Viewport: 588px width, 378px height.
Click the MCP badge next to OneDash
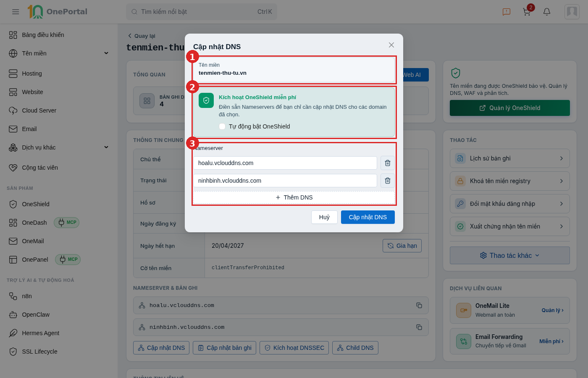(67, 223)
